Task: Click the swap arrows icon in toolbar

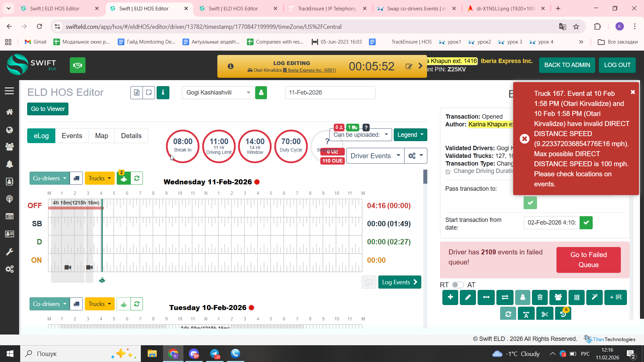Action: click(504, 297)
